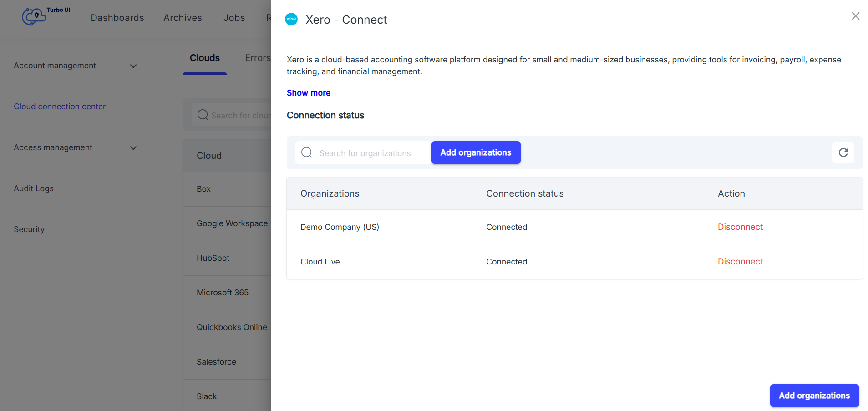Click Connected status for Cloud Live

pos(507,262)
